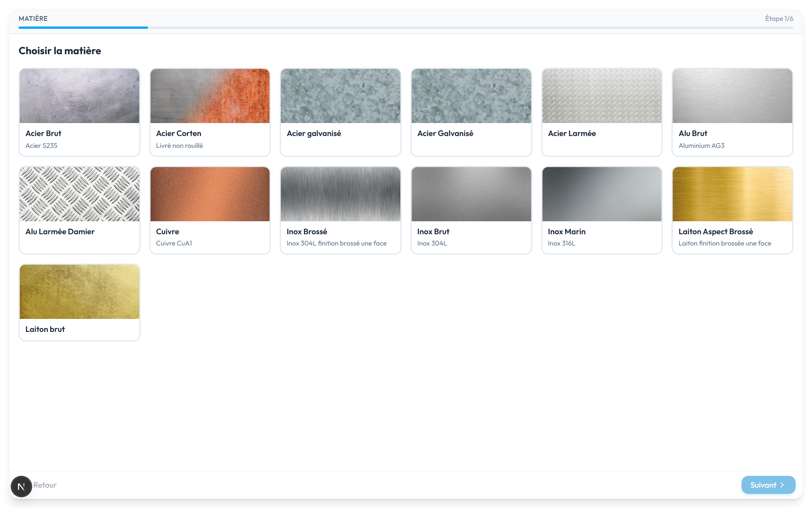Pick the lowercase "Acier galvanisé" card
Viewport: 812px width, 508px height.
pyautogui.click(x=341, y=112)
